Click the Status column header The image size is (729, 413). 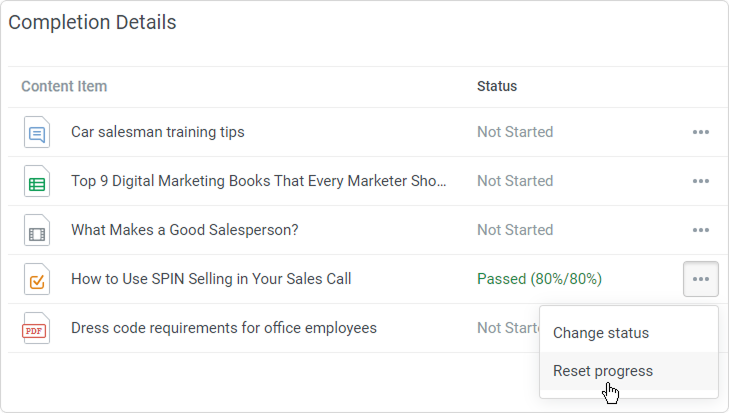tap(497, 86)
